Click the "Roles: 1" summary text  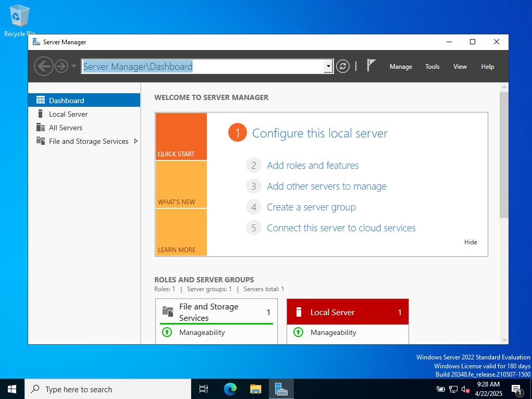pos(165,289)
